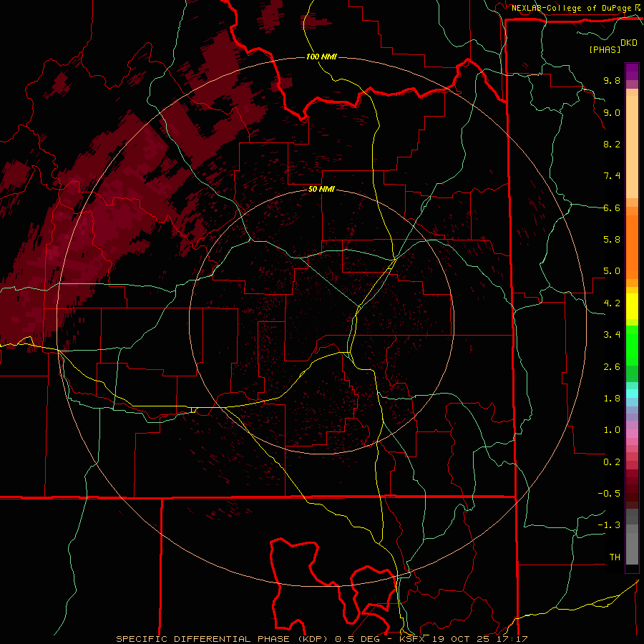Image resolution: width=644 pixels, height=644 pixels.
Task: Click the 2.6 legend value
Action: tap(612, 367)
